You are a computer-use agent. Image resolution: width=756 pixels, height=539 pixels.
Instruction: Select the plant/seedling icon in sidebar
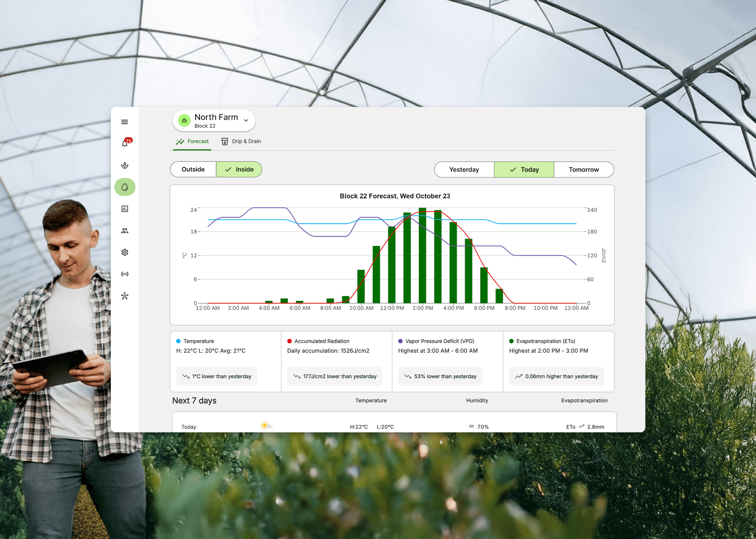(x=125, y=165)
